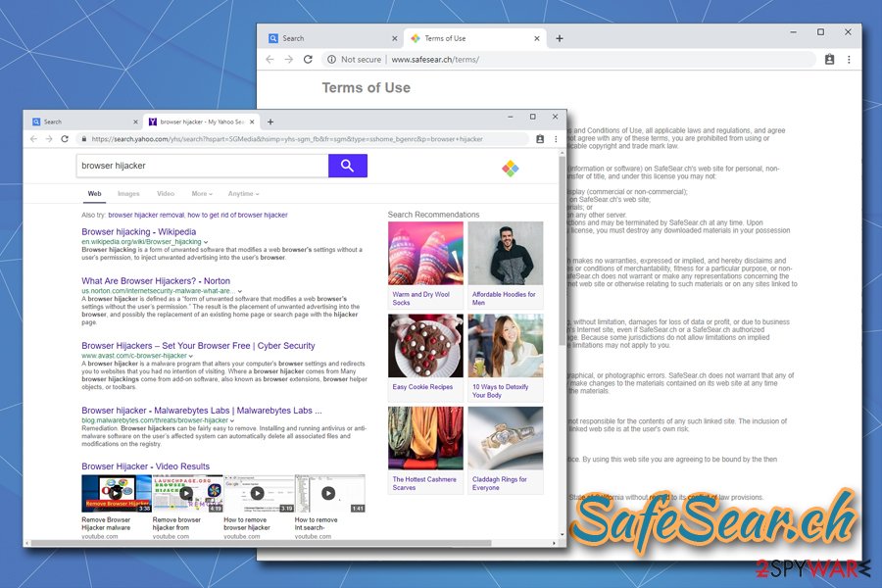882x588 pixels.
Task: Click the colorful wool socks thumbnail
Action: click(x=426, y=253)
